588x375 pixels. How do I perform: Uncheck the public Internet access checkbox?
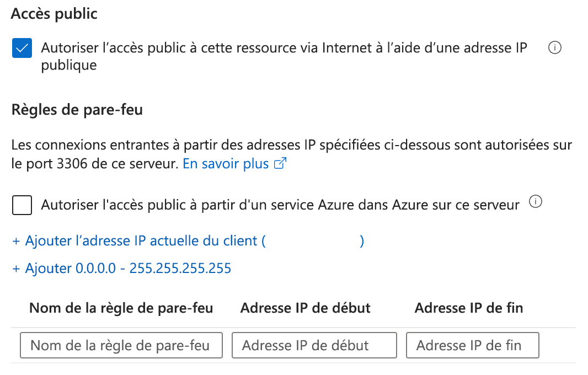point(22,48)
